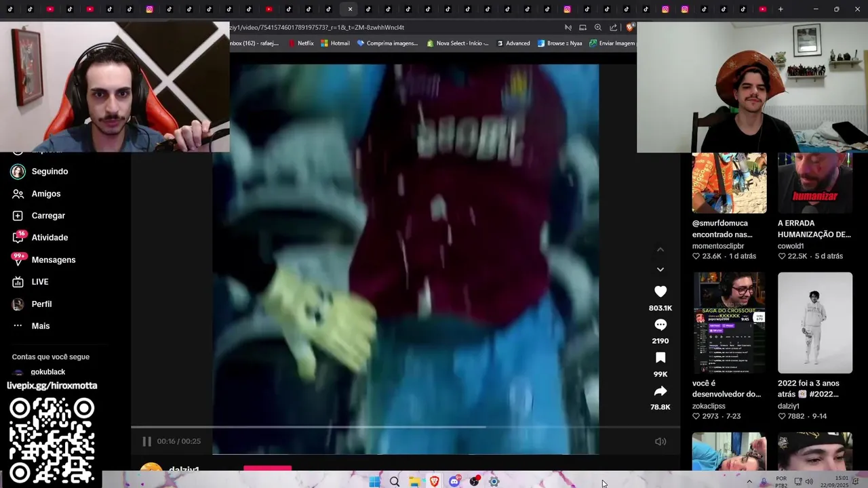Open Saga do Crossout video thumbnail
This screenshot has height=488, width=868.
(x=730, y=323)
